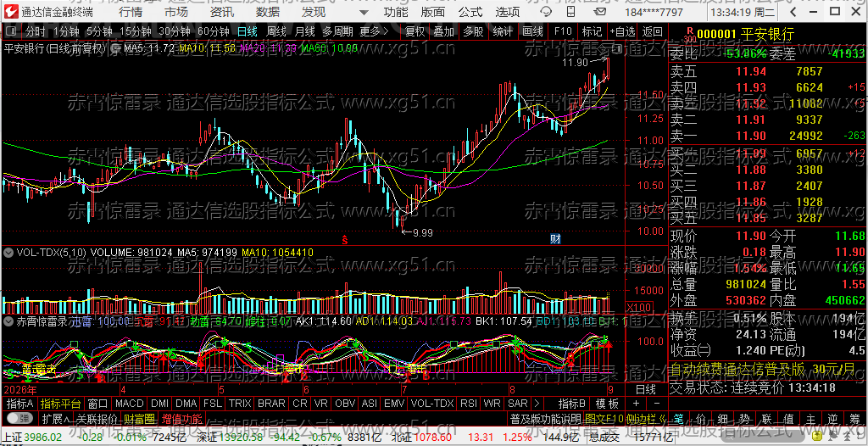
Task: Click the small box icon near 11.90 high label
Action: 615,50
